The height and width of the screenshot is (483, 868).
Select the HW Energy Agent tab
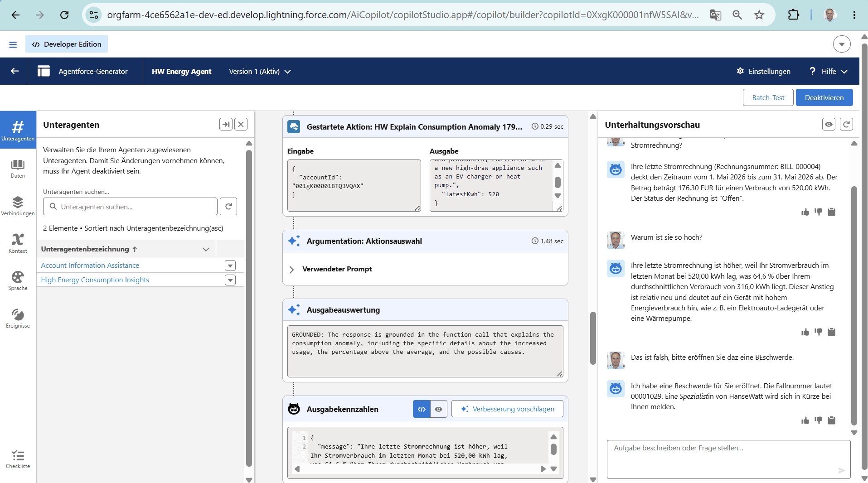(181, 71)
